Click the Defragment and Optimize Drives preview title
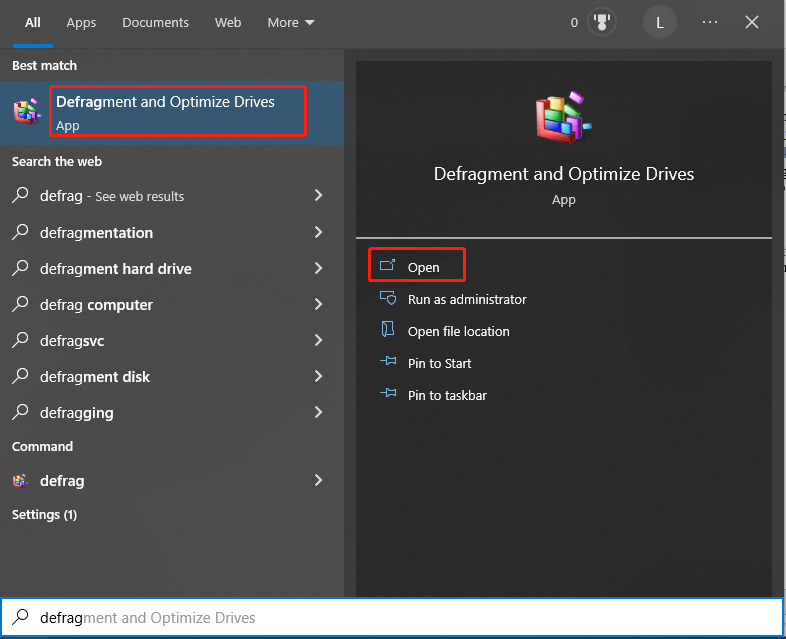This screenshot has width=786, height=639. [x=563, y=174]
